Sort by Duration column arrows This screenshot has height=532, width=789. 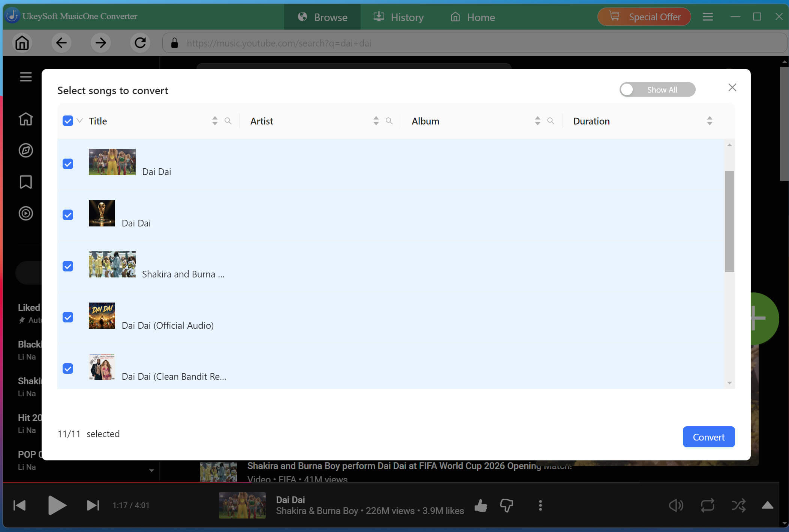pyautogui.click(x=710, y=121)
